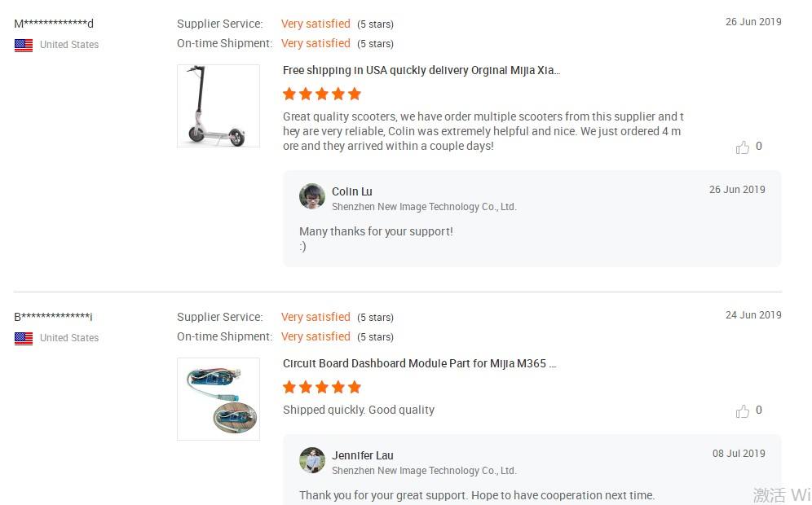Image resolution: width=812 pixels, height=505 pixels.
Task: Open the electric scooter product thumbnail
Action: (218, 106)
